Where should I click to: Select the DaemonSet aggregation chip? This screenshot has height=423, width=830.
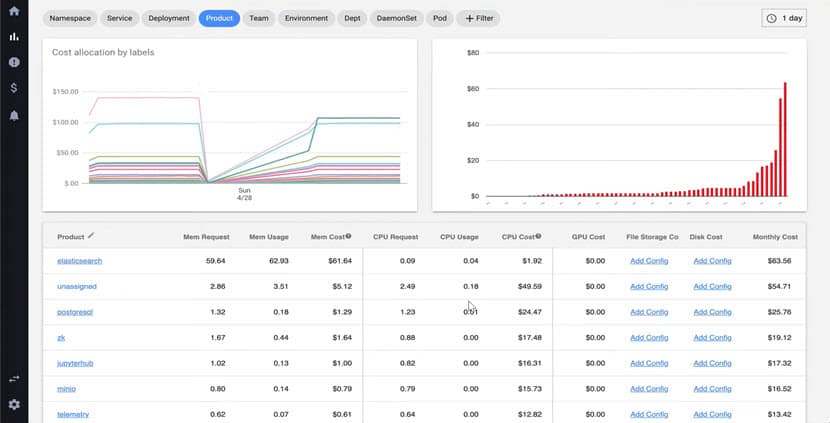coord(396,18)
